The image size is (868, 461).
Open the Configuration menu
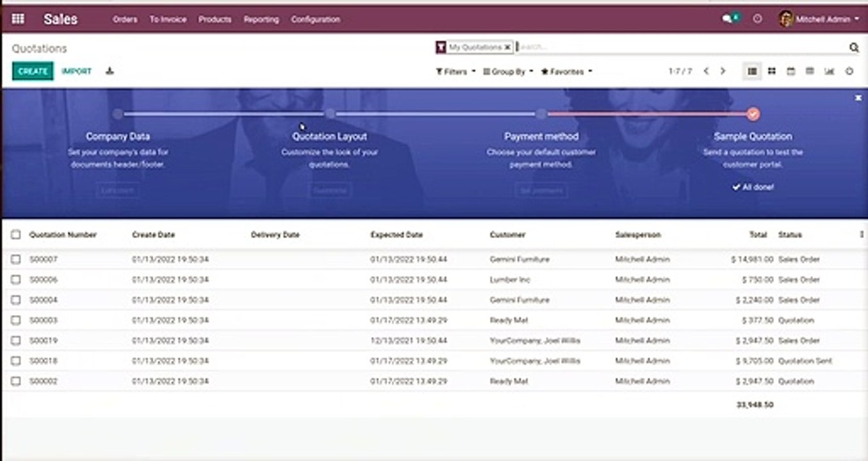pyautogui.click(x=315, y=19)
